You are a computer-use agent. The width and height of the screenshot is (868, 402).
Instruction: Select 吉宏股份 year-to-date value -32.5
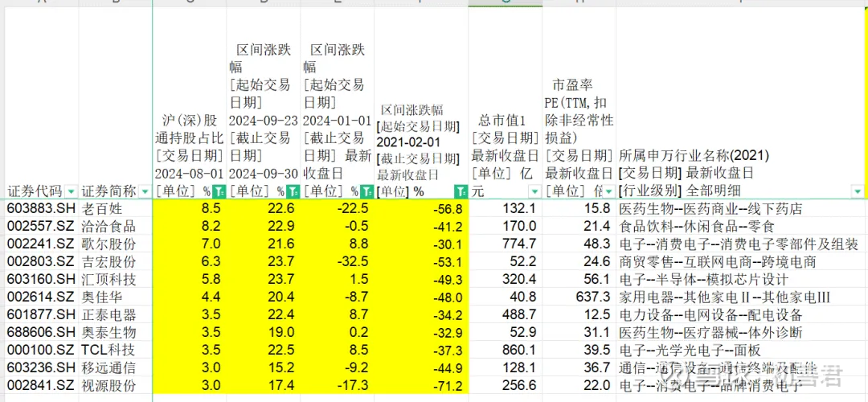tap(352, 262)
